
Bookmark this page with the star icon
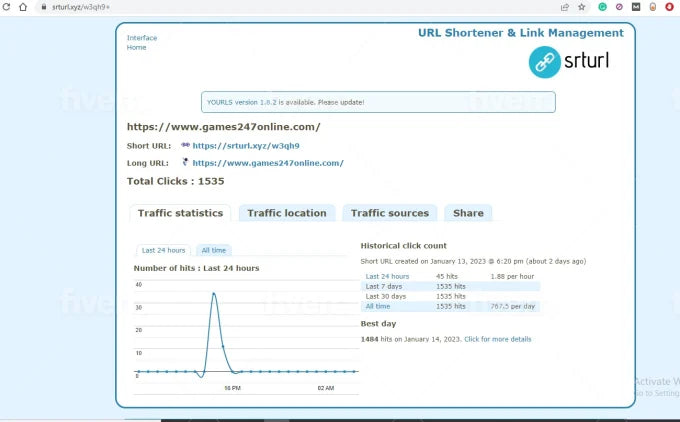[582, 7]
